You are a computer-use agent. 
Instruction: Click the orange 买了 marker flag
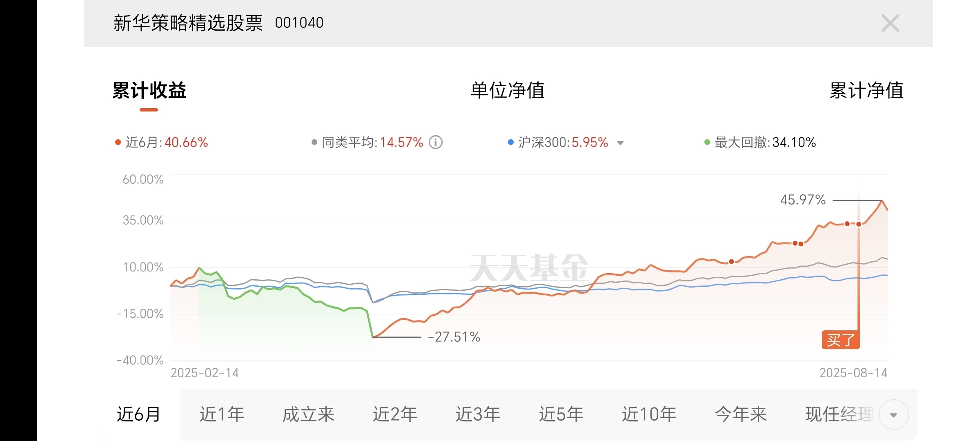840,340
